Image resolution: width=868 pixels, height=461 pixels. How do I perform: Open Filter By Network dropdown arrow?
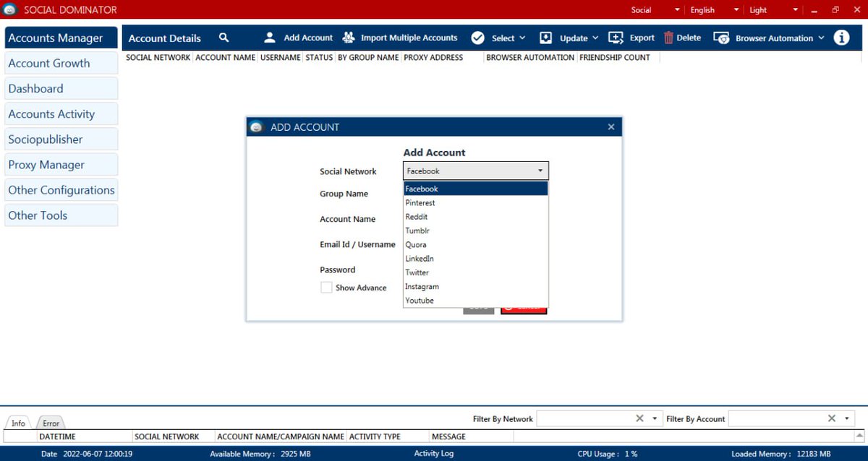coord(655,419)
